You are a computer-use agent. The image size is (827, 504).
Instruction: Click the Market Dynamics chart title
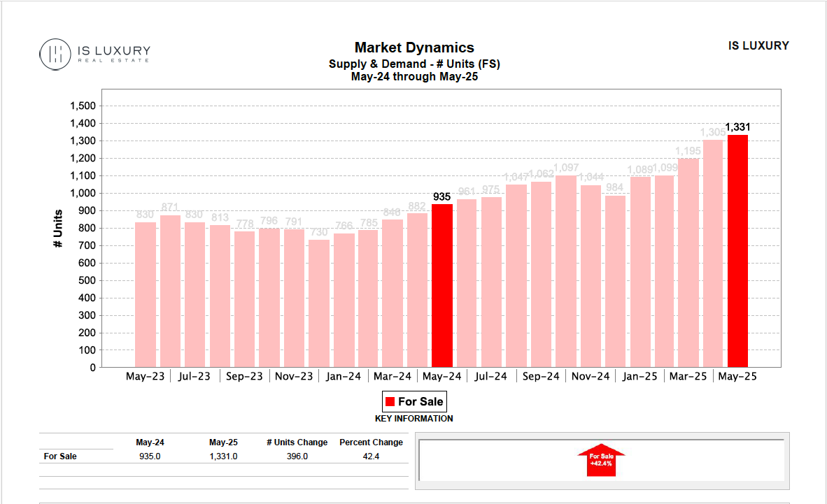tap(414, 48)
